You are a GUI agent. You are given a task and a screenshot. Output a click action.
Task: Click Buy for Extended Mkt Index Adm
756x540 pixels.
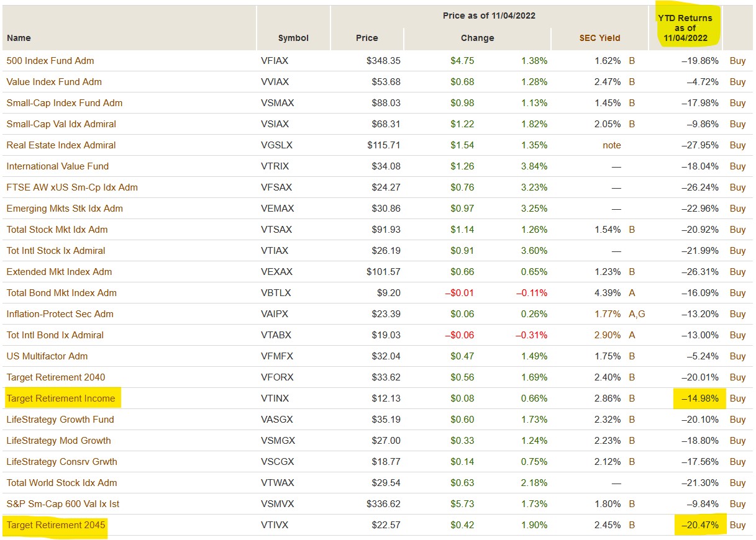coord(737,272)
